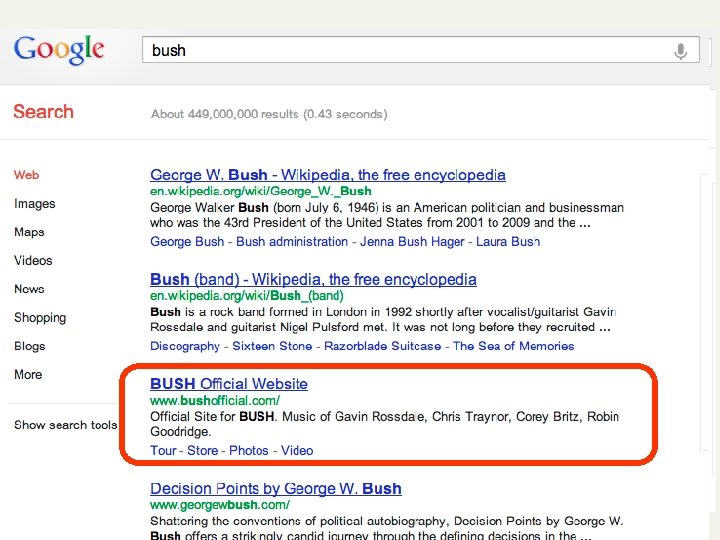The height and width of the screenshot is (540, 720).
Task: Open George W. Bush Wikipedia result
Action: tap(328, 175)
